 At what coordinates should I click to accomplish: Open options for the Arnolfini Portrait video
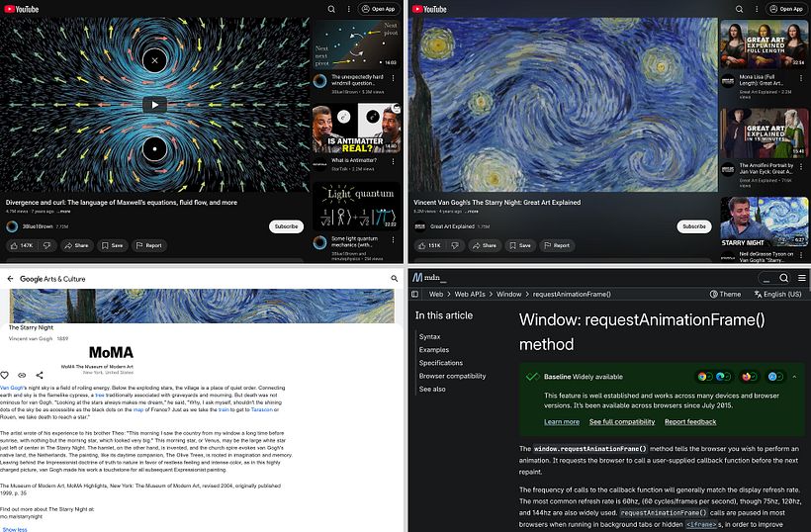coord(801,167)
